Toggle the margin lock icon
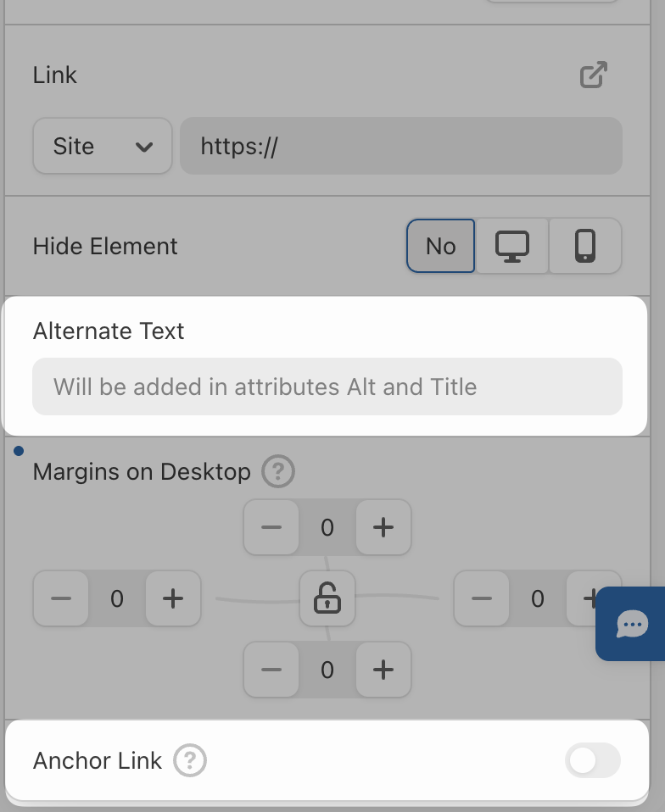Viewport: 665px width, 812px height. pyautogui.click(x=327, y=598)
